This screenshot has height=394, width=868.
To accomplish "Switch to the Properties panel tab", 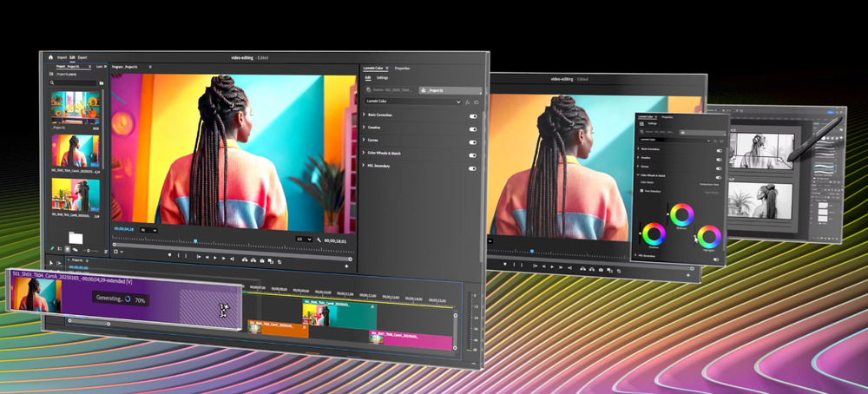I will coord(402,68).
